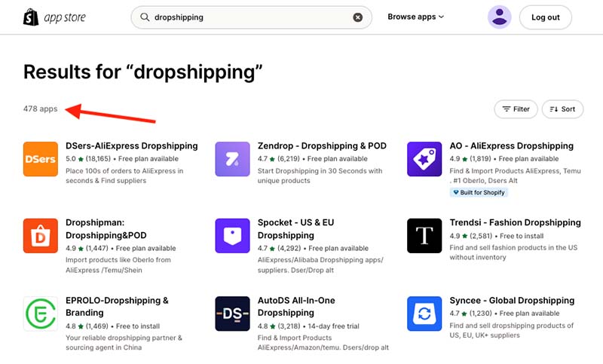Click EPROLO Free to install text
Image resolution: width=603 pixels, height=364 pixels.
click(138, 326)
